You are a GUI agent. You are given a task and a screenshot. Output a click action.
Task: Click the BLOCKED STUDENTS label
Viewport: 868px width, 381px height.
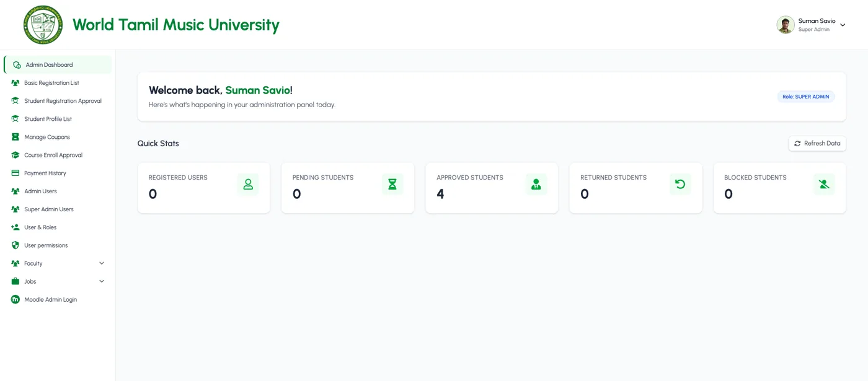click(x=755, y=178)
